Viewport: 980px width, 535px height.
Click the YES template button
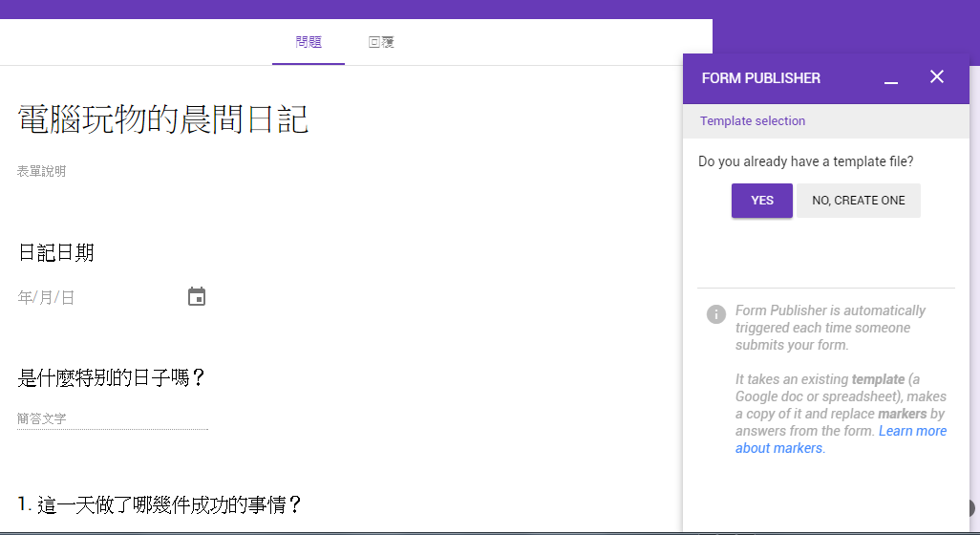pyautogui.click(x=762, y=201)
